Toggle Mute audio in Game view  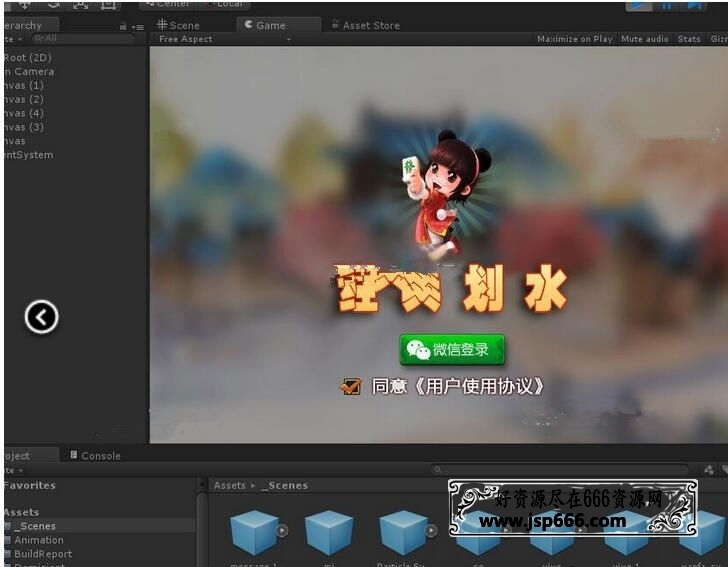[x=644, y=39]
